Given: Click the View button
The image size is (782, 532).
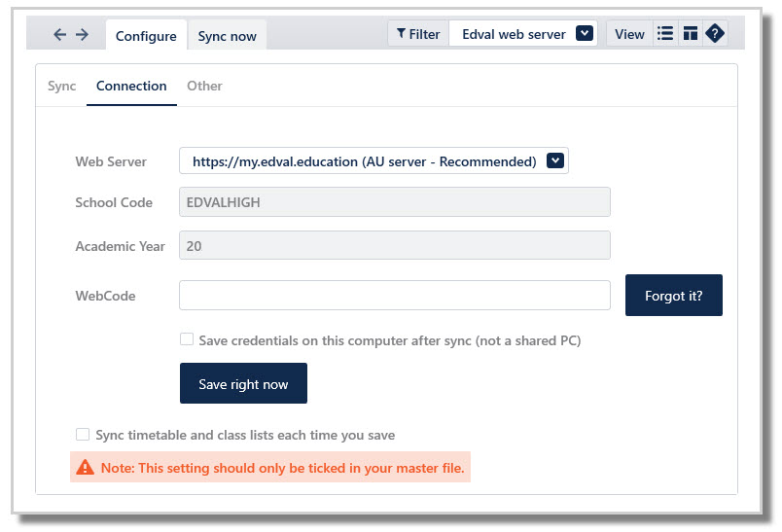Looking at the screenshot, I should click(629, 34).
